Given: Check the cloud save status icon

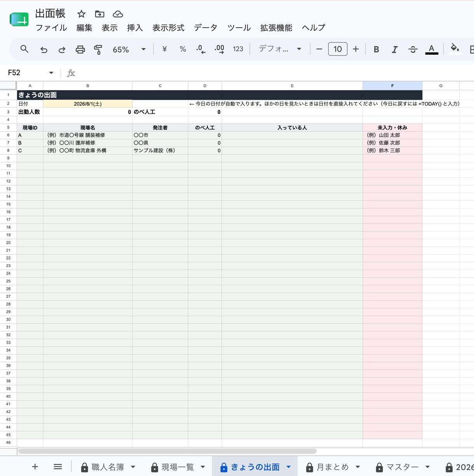Looking at the screenshot, I should click(118, 14).
